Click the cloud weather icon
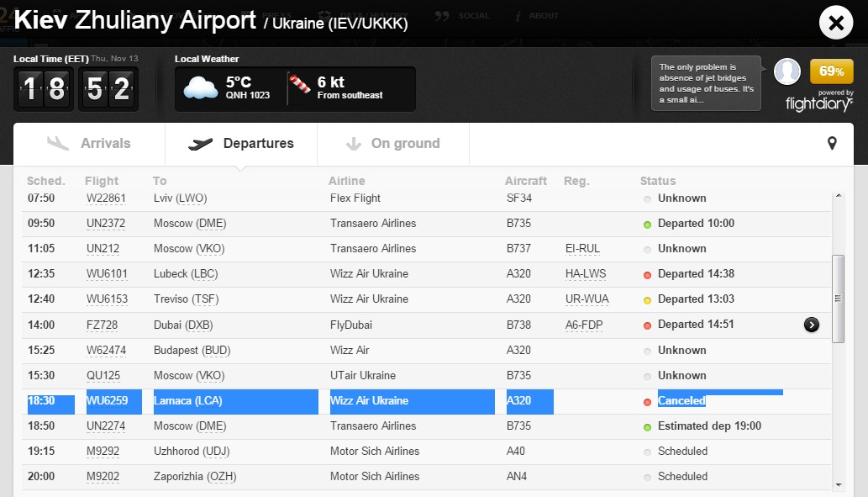Viewport: 868px width, 497px height. click(200, 88)
